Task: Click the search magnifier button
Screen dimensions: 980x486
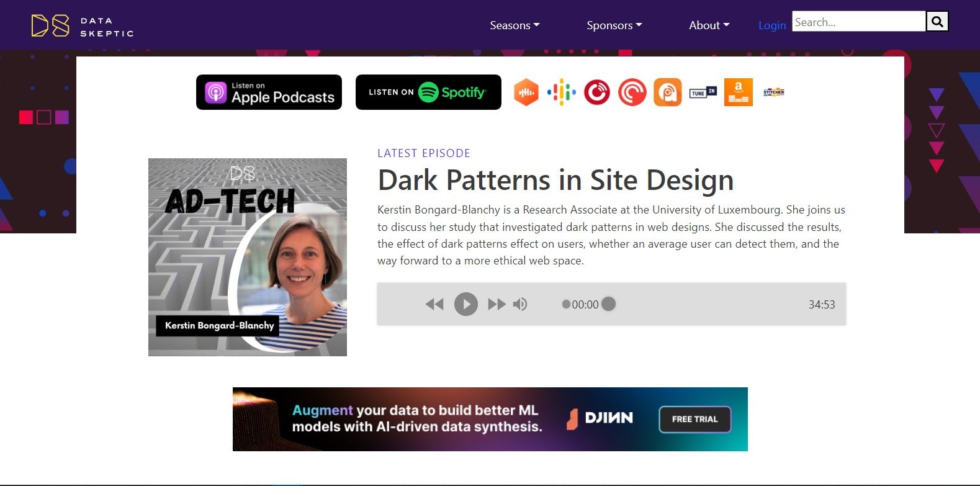Action: pos(937,22)
